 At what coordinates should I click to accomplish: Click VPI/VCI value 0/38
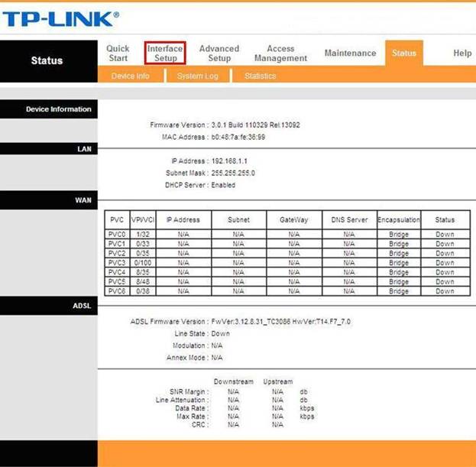tap(143, 291)
